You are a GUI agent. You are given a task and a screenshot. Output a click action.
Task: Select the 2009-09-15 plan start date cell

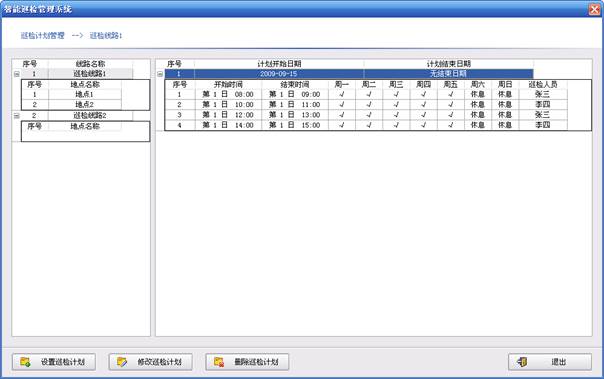tap(279, 74)
